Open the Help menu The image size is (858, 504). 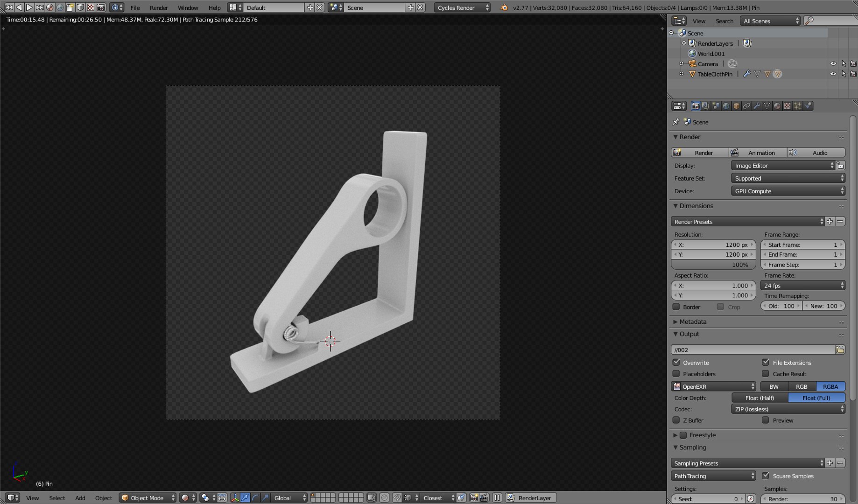coord(214,7)
